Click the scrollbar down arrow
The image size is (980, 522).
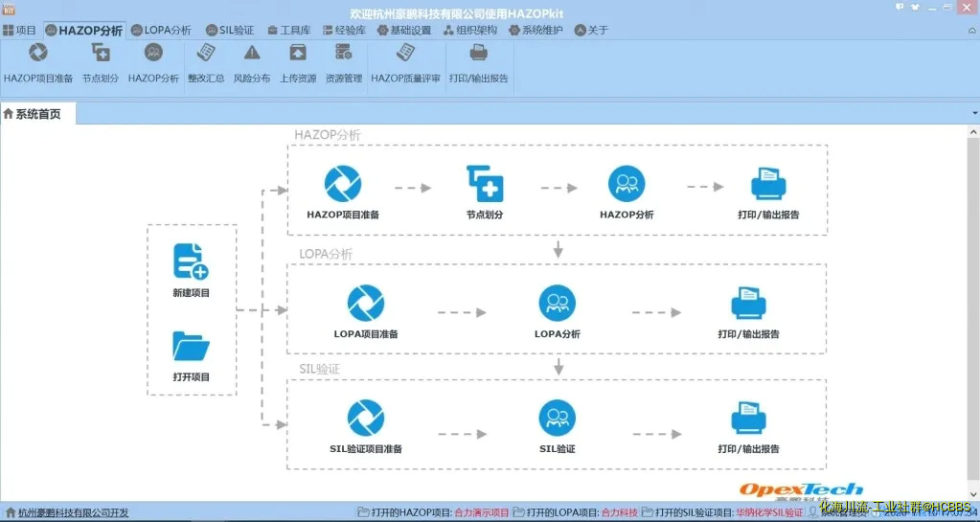click(x=973, y=494)
